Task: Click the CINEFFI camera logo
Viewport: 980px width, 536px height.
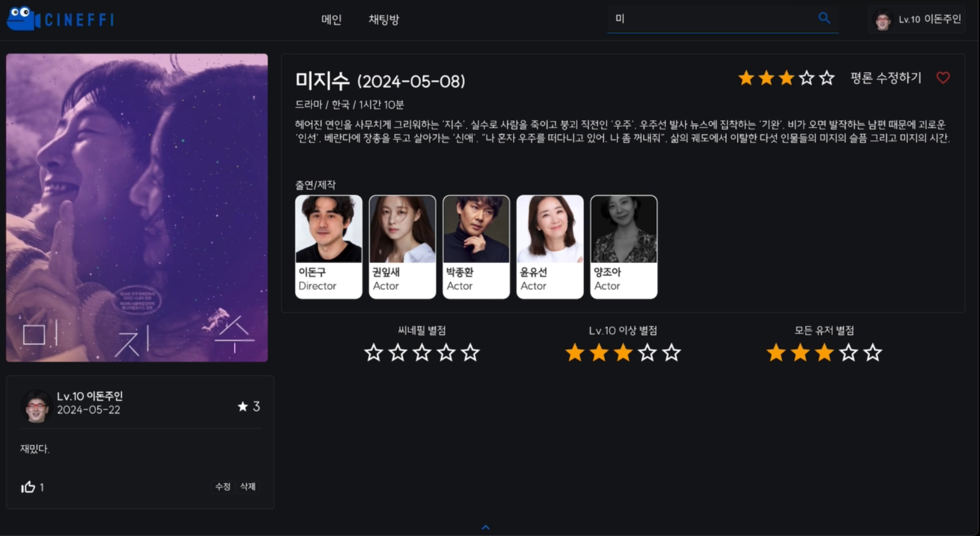Action: 60,19
